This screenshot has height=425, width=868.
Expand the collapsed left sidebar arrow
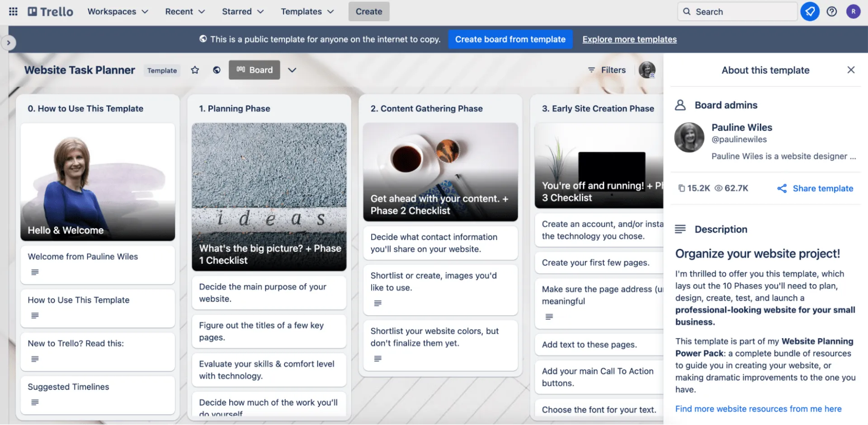9,43
